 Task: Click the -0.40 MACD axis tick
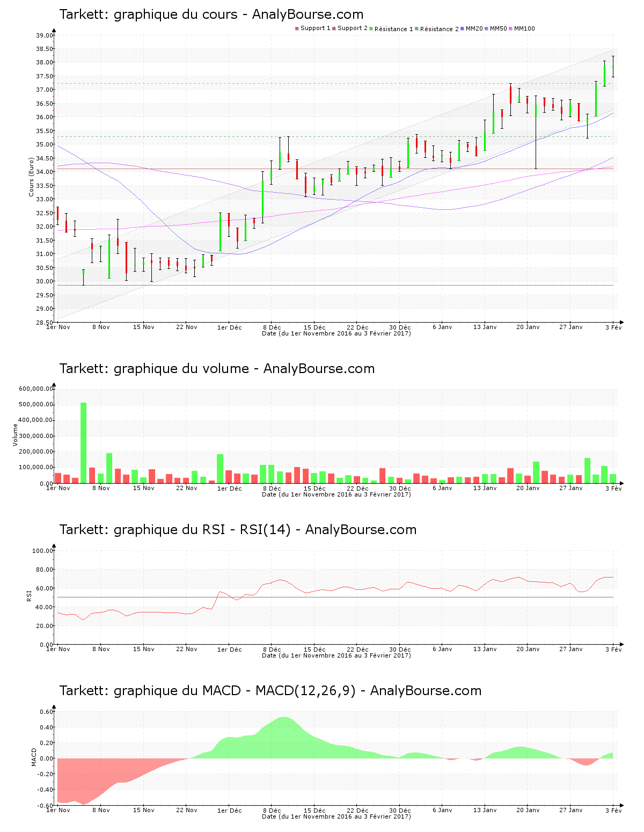(x=46, y=790)
